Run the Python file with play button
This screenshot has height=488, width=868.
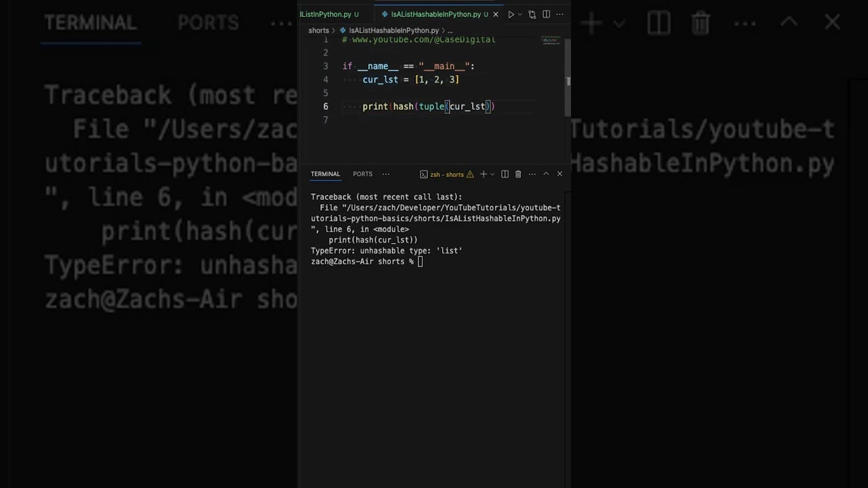click(x=511, y=14)
